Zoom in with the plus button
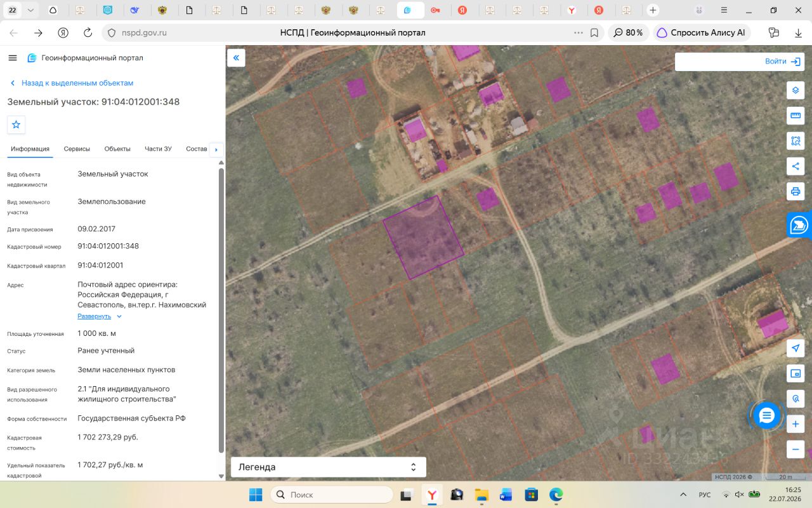 click(x=796, y=424)
